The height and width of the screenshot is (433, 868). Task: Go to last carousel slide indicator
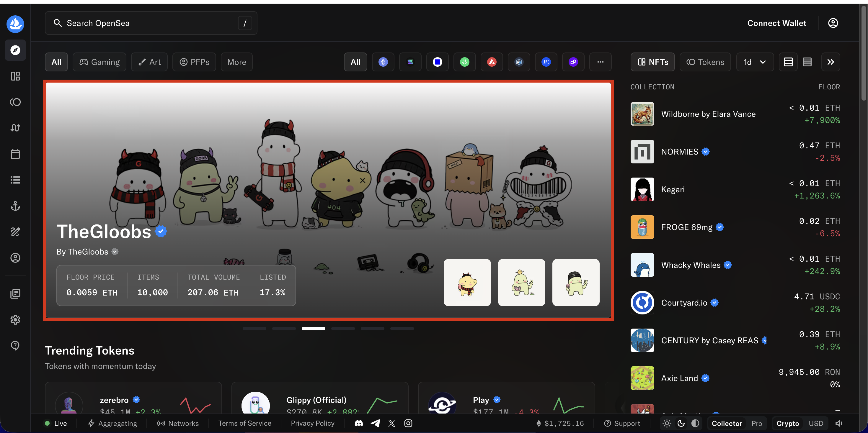402,328
